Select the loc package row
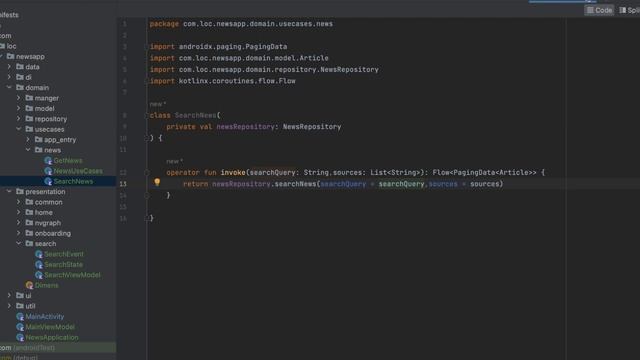Screen dimensions: 640x360 coord(58,46)
